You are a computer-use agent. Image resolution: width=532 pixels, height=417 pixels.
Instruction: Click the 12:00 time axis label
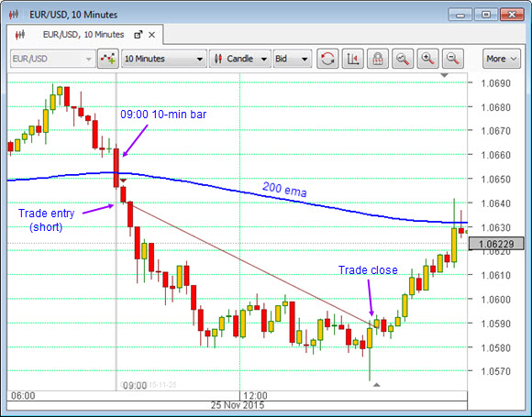point(255,396)
